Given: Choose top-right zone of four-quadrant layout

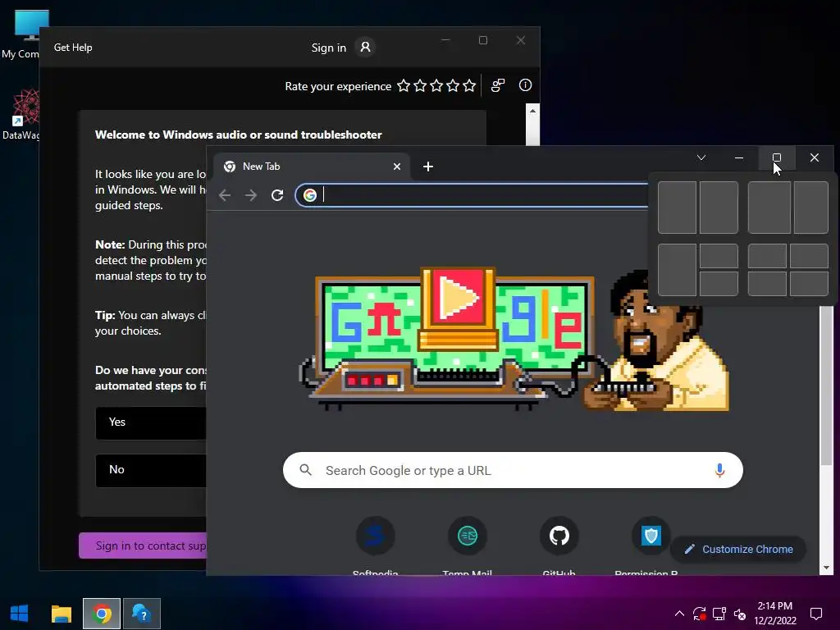Looking at the screenshot, I should (x=809, y=256).
